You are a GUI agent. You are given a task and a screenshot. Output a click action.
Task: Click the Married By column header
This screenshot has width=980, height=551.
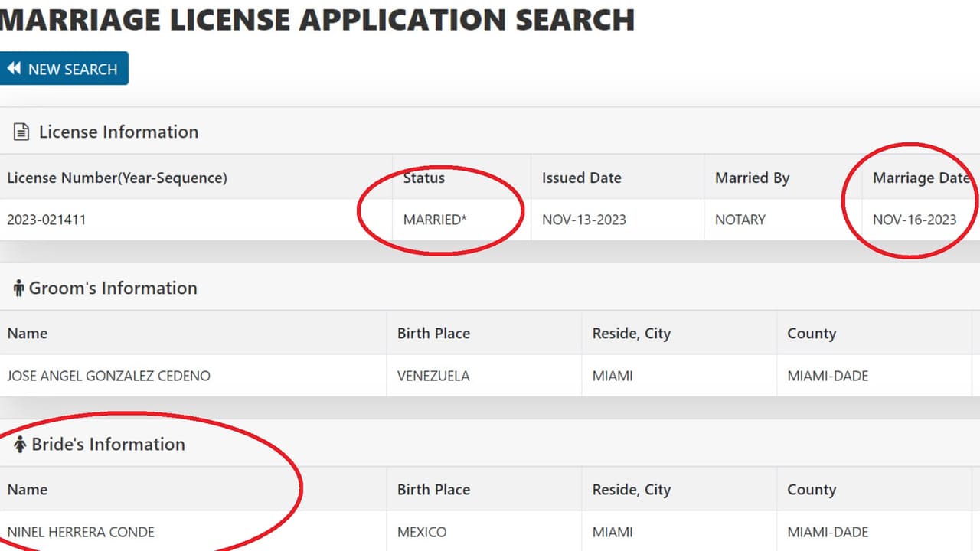point(752,178)
